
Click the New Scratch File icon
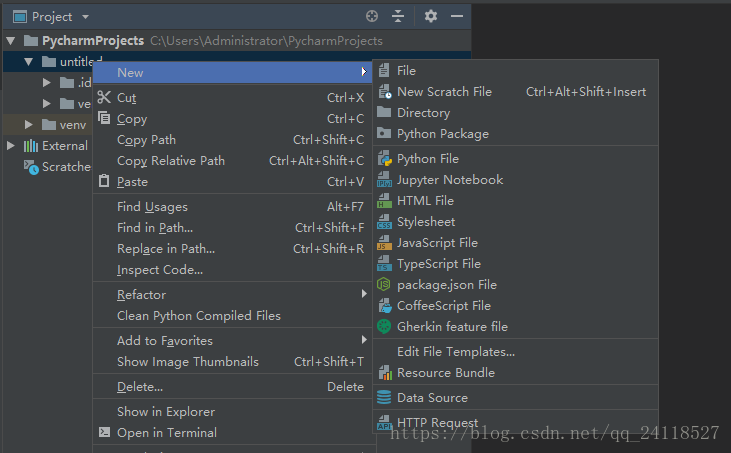click(385, 91)
